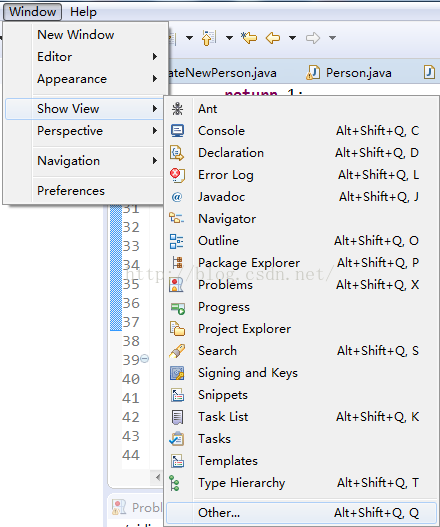Click the Back yellow arrow in toolbar
This screenshot has width=440, height=527.
click(273, 38)
